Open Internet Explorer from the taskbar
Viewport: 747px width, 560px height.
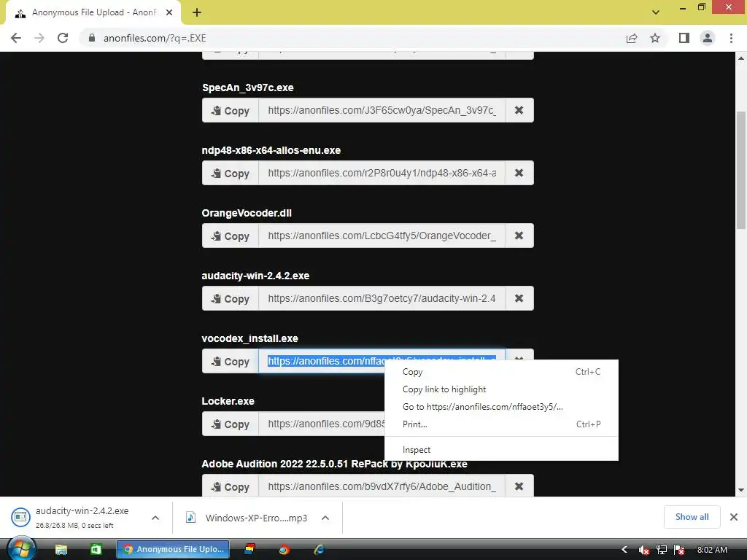coord(319,550)
